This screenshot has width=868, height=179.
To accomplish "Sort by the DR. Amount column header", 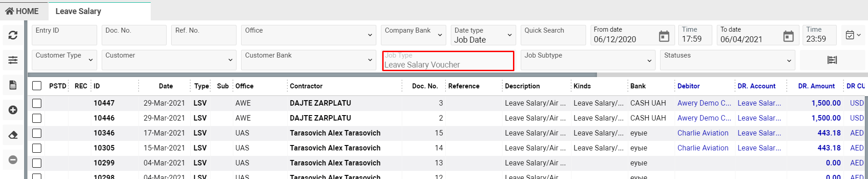I will [816, 86].
